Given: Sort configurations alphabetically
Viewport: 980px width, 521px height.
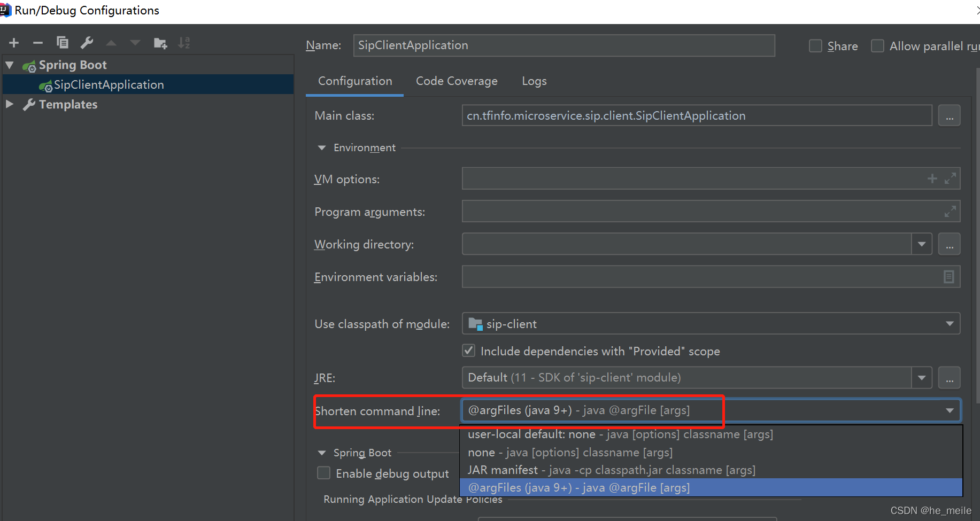Looking at the screenshot, I should point(184,43).
